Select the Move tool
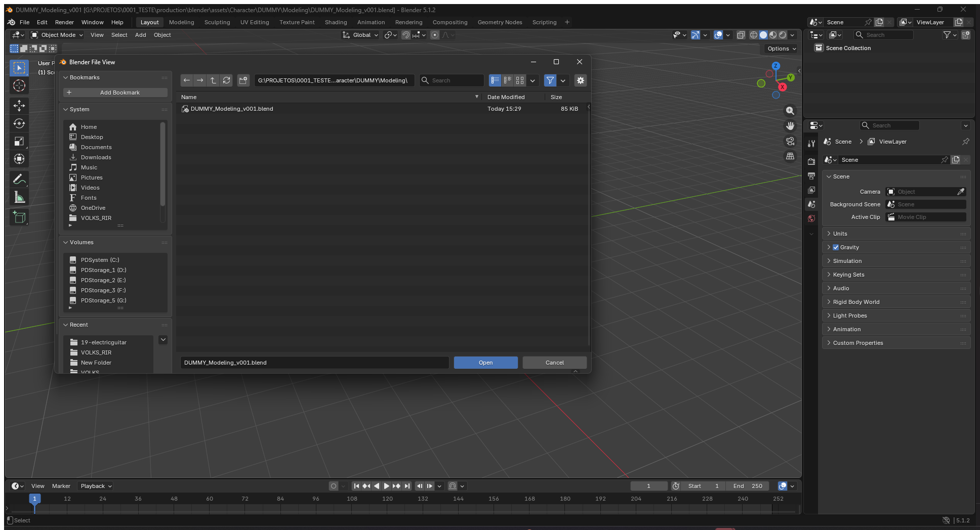 (19, 105)
